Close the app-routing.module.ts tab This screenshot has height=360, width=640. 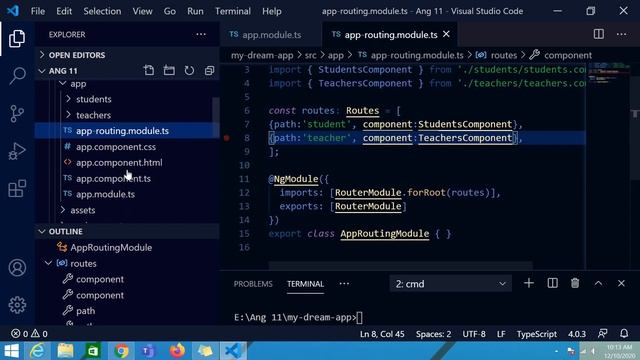tap(447, 34)
